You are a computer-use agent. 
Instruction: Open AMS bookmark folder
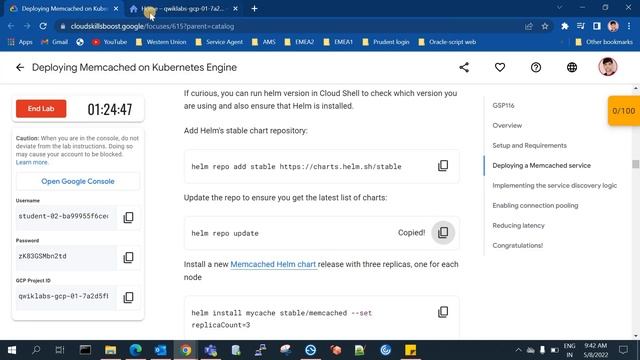[264, 42]
